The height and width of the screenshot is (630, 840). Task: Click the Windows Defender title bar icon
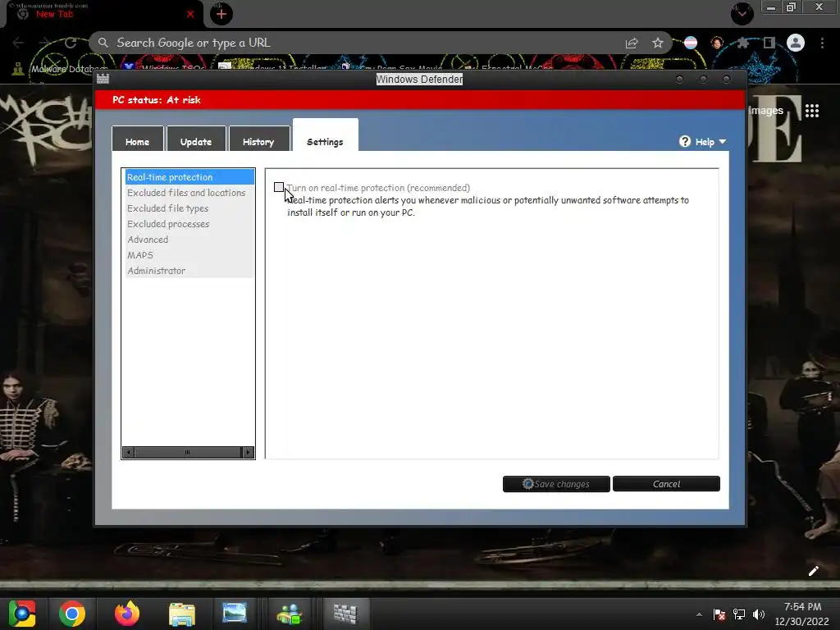(103, 79)
